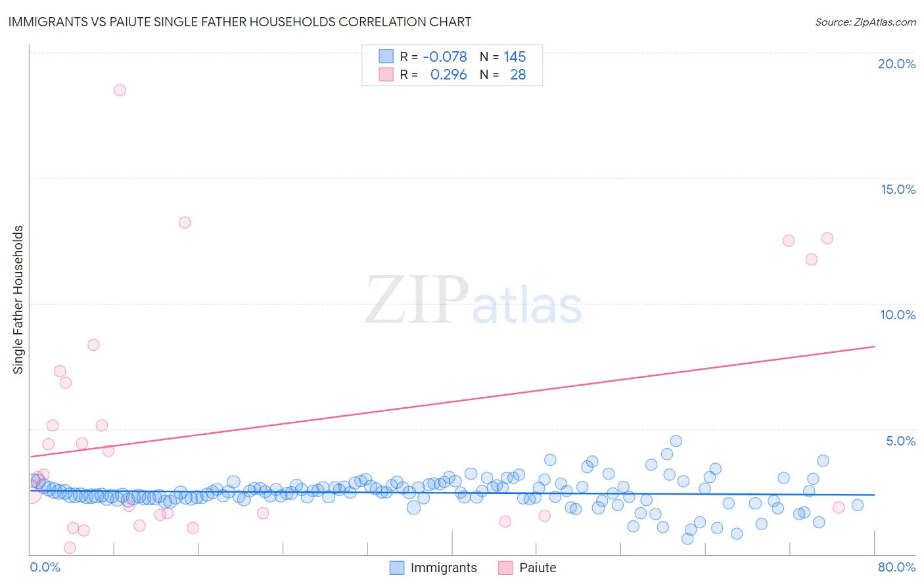
Task: Click the N = 145 value in legend
Action: click(x=503, y=56)
